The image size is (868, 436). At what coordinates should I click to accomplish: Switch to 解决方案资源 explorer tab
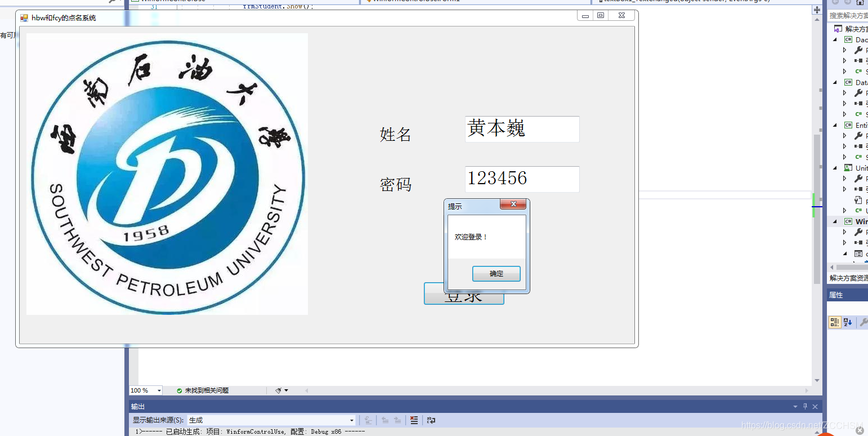(848, 278)
